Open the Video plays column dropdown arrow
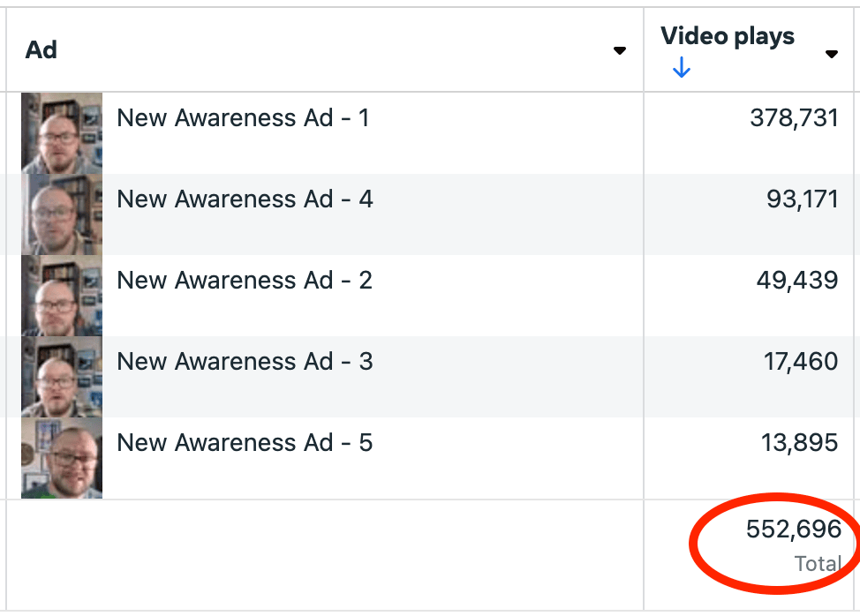The width and height of the screenshot is (860, 616). tap(831, 54)
